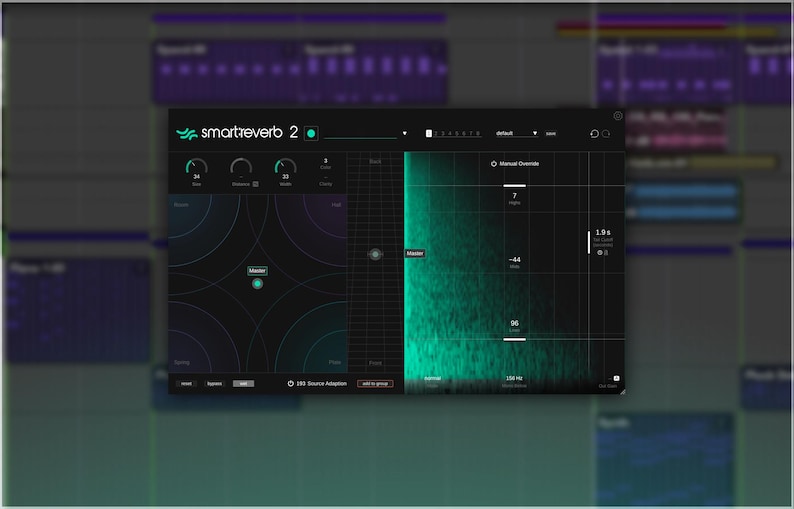Click the Width knob
The height and width of the screenshot is (509, 794).
286,167
